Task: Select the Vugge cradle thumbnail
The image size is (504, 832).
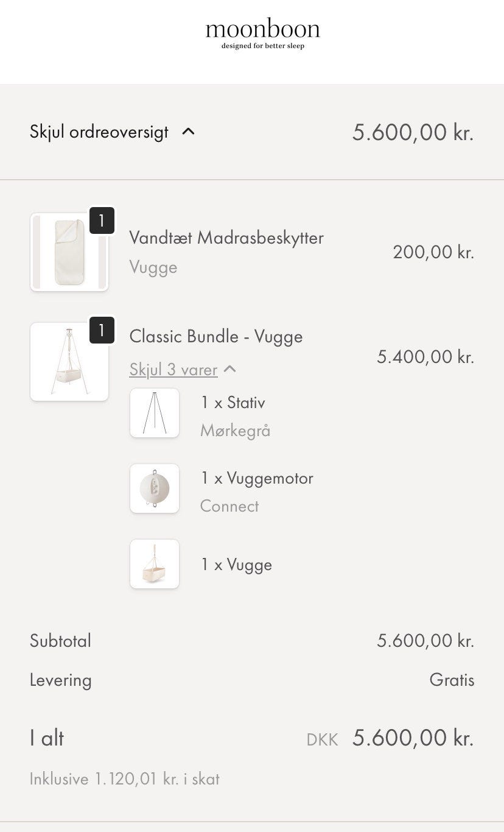Action: coord(155,564)
